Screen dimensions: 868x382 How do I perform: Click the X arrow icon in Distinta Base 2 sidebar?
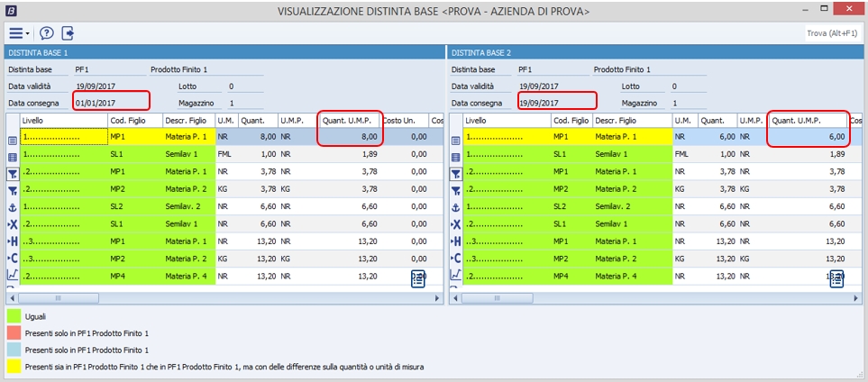pos(455,224)
